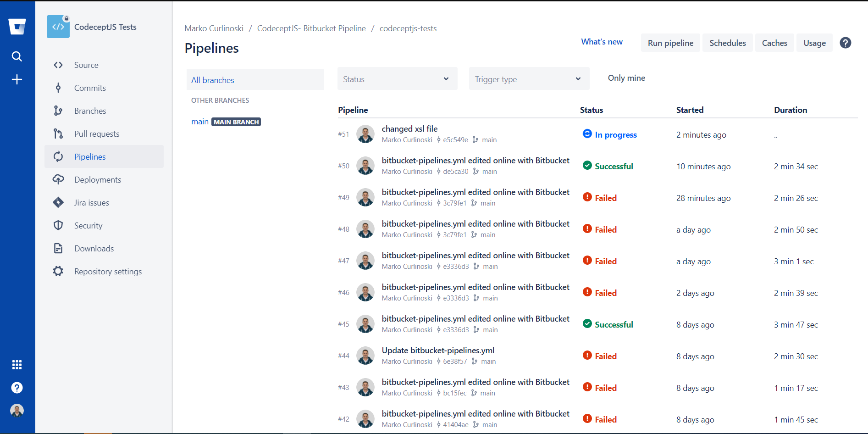The image size is (868, 434).
Task: Click the Usage button
Action: (x=814, y=43)
